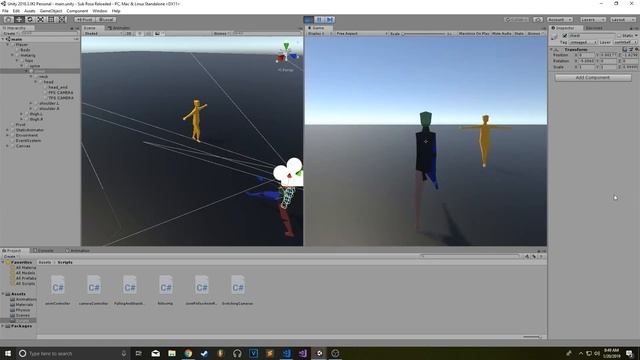640x360 pixels.
Task: Open the Cloud services icon
Action: 538,20
